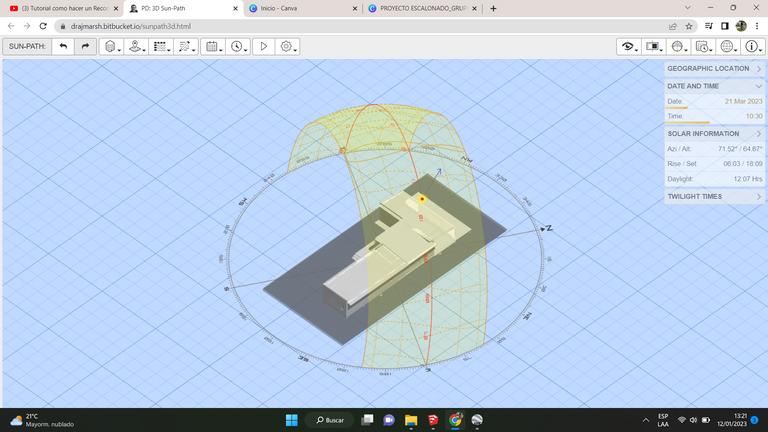Open the map location pin menu

136,46
